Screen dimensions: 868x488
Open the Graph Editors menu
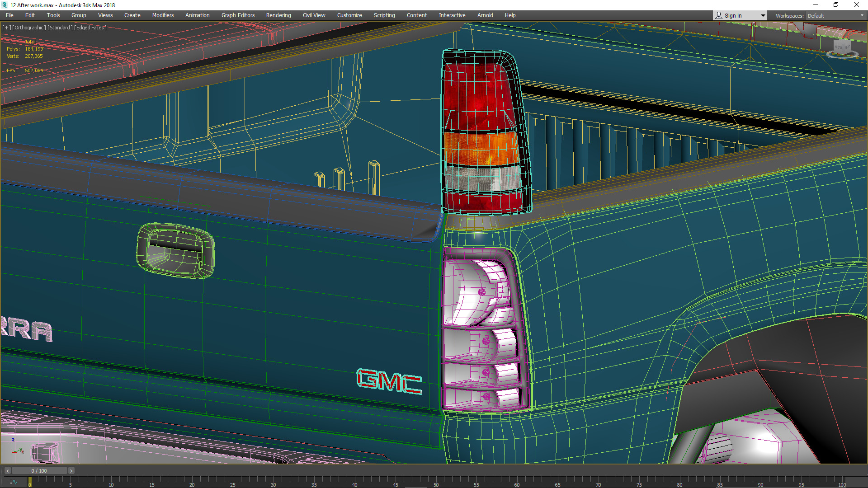pos(238,15)
